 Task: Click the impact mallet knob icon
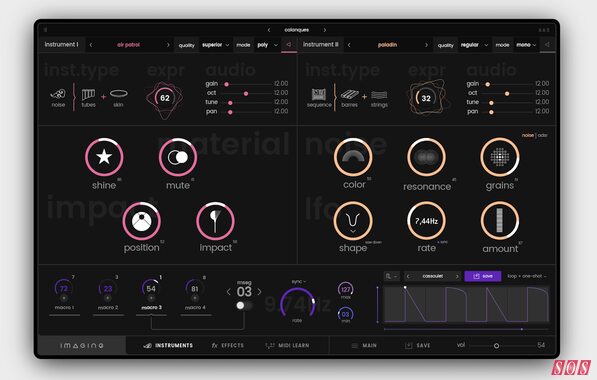(215, 221)
